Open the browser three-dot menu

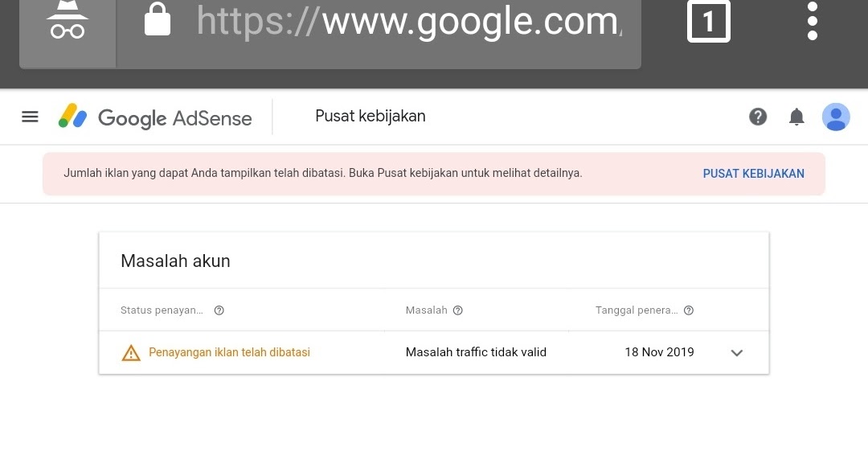(x=812, y=21)
